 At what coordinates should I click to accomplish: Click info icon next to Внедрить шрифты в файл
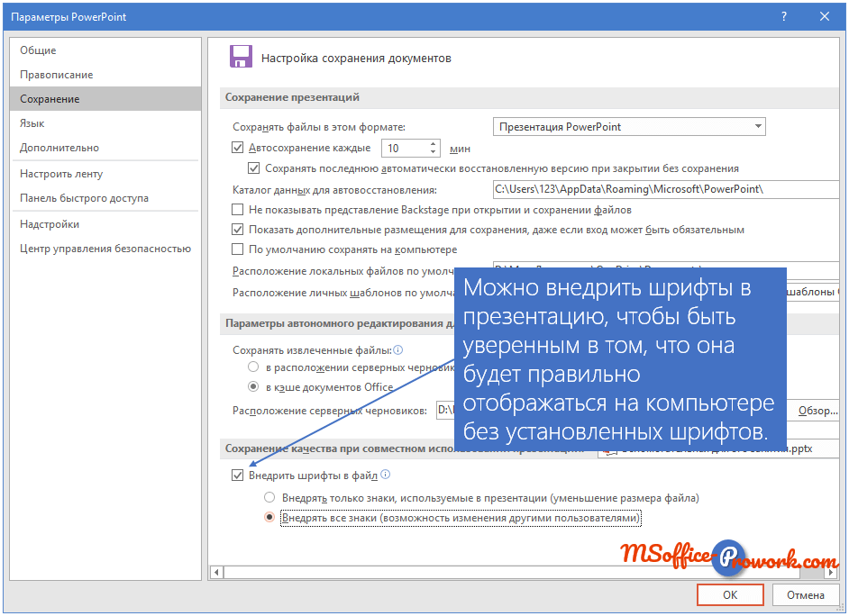pos(386,475)
